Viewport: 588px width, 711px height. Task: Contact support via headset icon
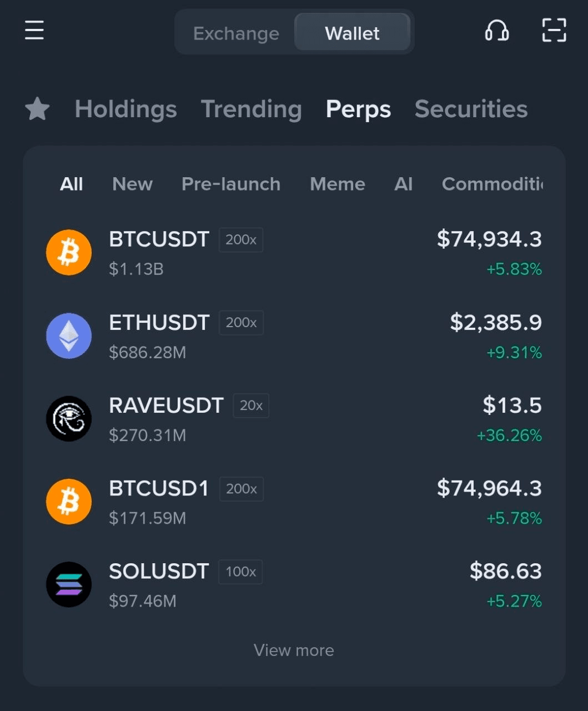496,31
